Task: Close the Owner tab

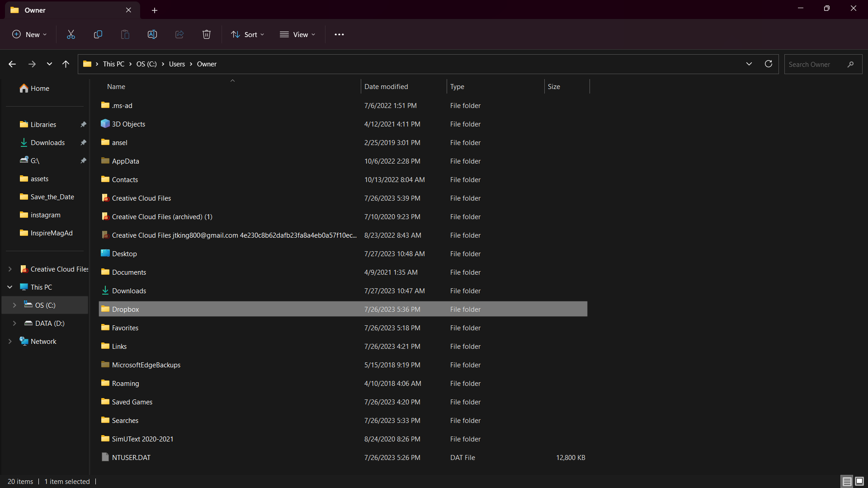Action: pos(128,10)
